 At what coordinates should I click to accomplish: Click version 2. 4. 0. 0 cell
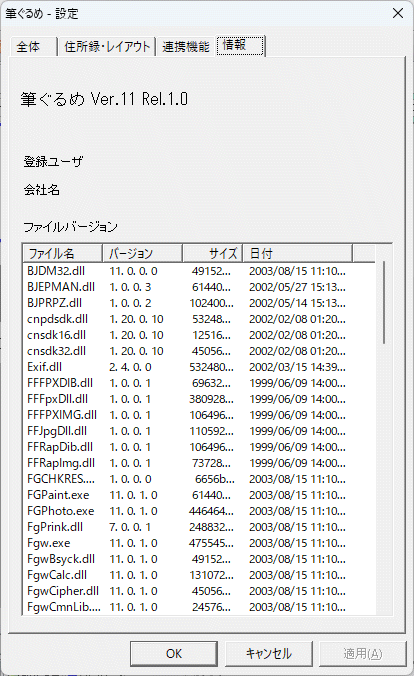point(130,367)
